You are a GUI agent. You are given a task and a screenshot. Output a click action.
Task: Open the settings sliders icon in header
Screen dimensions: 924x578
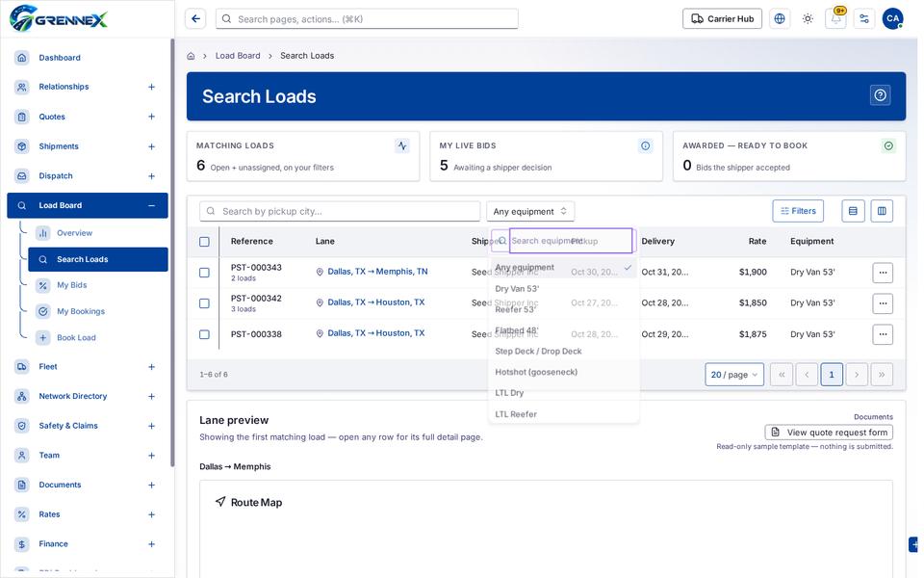pos(864,19)
